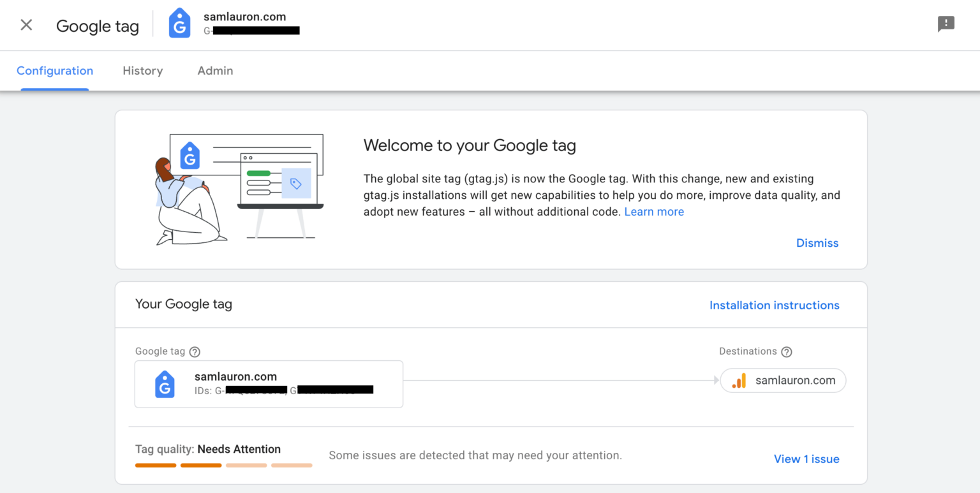Image resolution: width=980 pixels, height=493 pixels.
Task: Dismiss the welcome message
Action: point(817,243)
